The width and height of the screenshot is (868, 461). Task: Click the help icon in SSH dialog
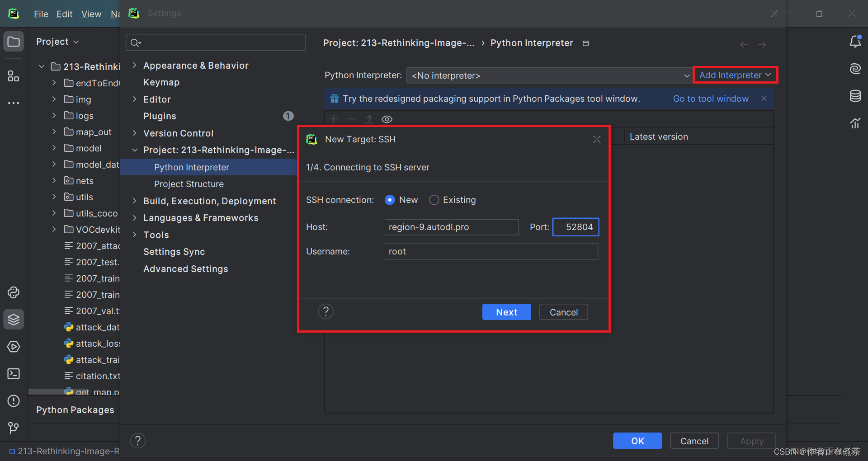coord(325,311)
